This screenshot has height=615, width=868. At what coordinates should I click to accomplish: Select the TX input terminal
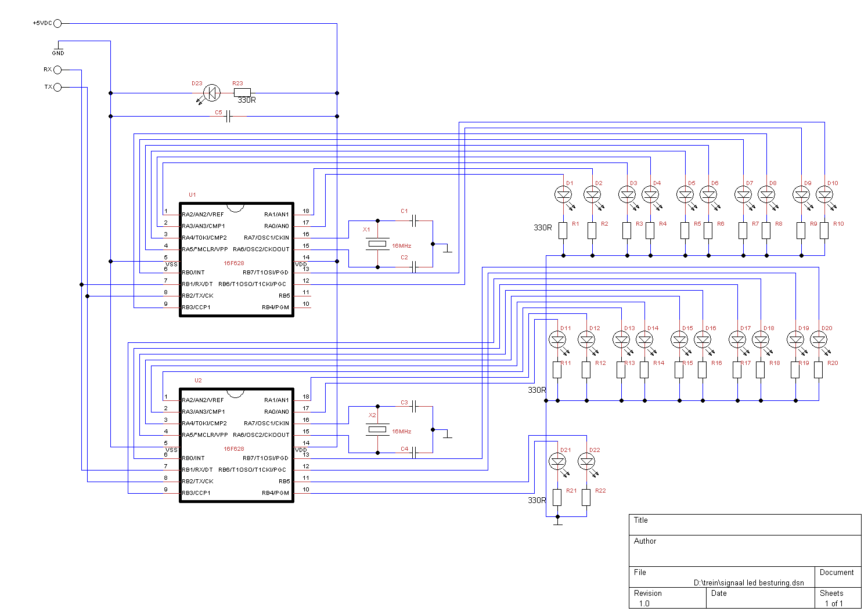coord(57,88)
